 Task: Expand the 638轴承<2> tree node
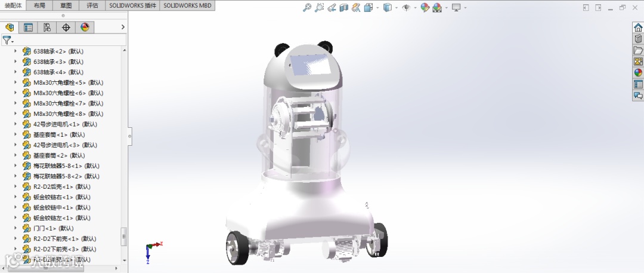[x=16, y=51]
